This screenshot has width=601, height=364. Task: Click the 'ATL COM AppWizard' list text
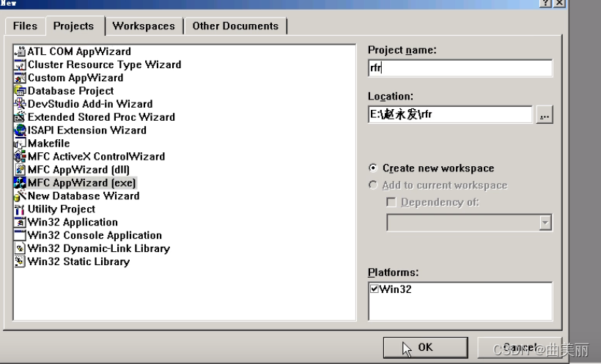coord(79,51)
